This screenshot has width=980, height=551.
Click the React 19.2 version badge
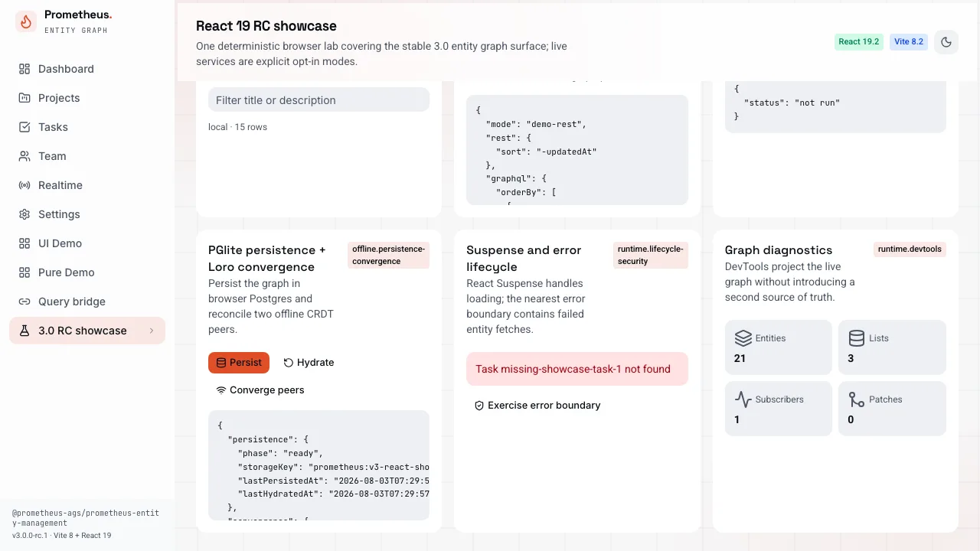click(859, 42)
